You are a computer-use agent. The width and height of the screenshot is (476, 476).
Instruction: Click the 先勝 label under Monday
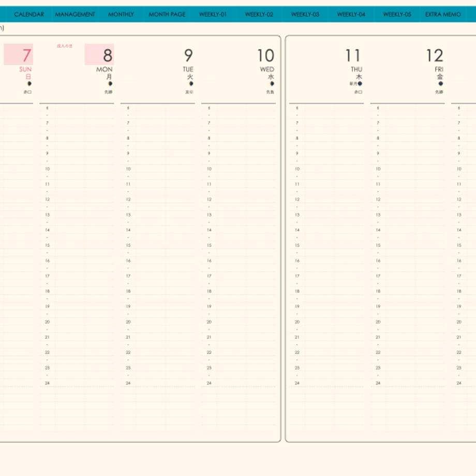109,92
